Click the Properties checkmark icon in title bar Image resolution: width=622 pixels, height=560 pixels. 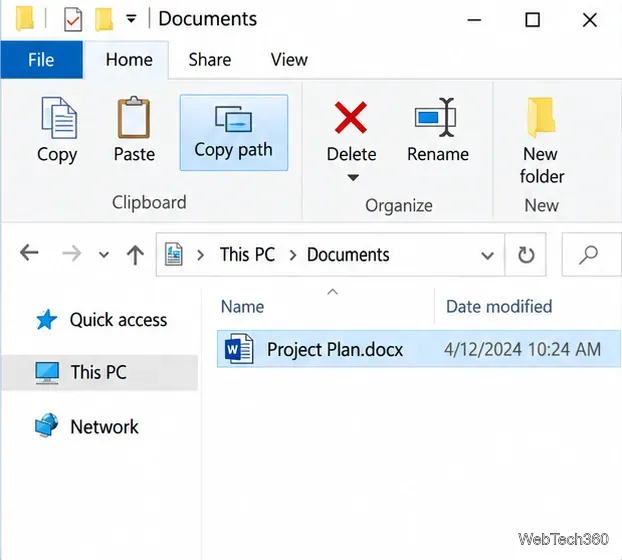(73, 19)
